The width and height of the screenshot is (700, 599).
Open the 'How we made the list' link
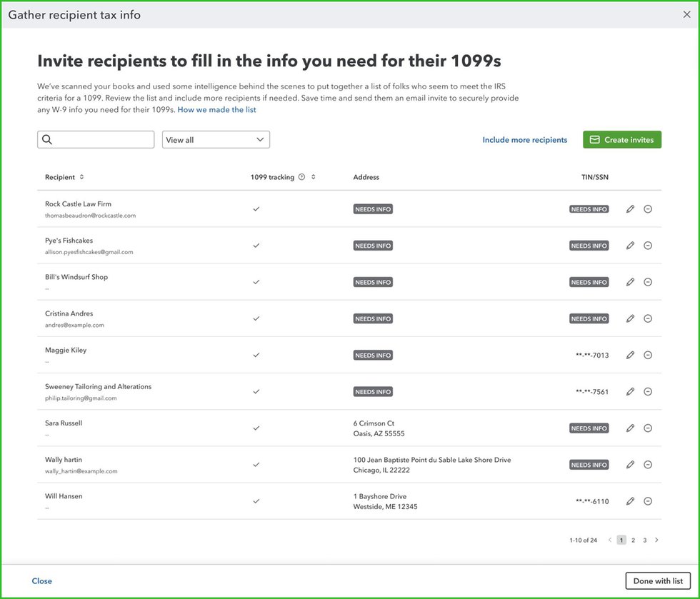(x=216, y=110)
